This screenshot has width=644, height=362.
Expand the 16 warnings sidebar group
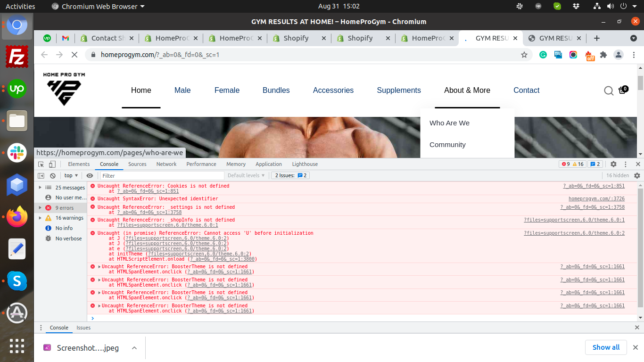(x=41, y=218)
